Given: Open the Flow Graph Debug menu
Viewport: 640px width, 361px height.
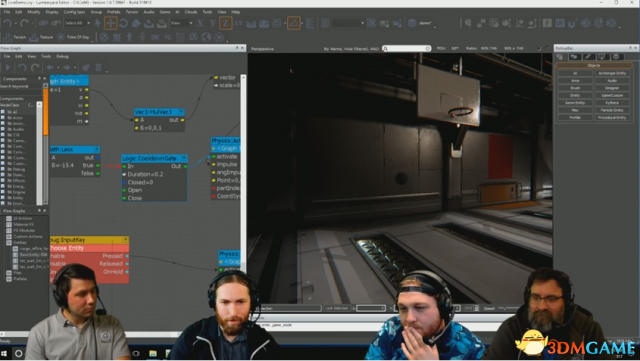Looking at the screenshot, I should click(62, 56).
